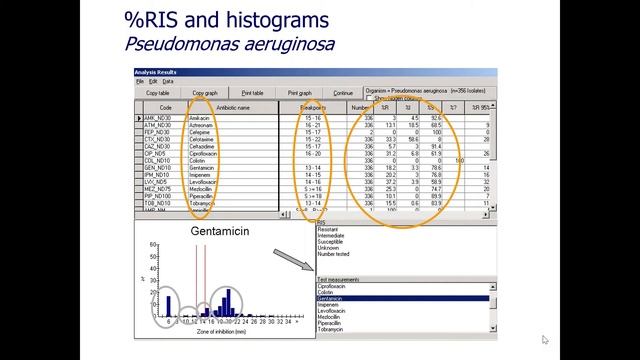640x360 pixels.
Task: Click the Imipenem name cell in the table
Action: tap(233, 175)
